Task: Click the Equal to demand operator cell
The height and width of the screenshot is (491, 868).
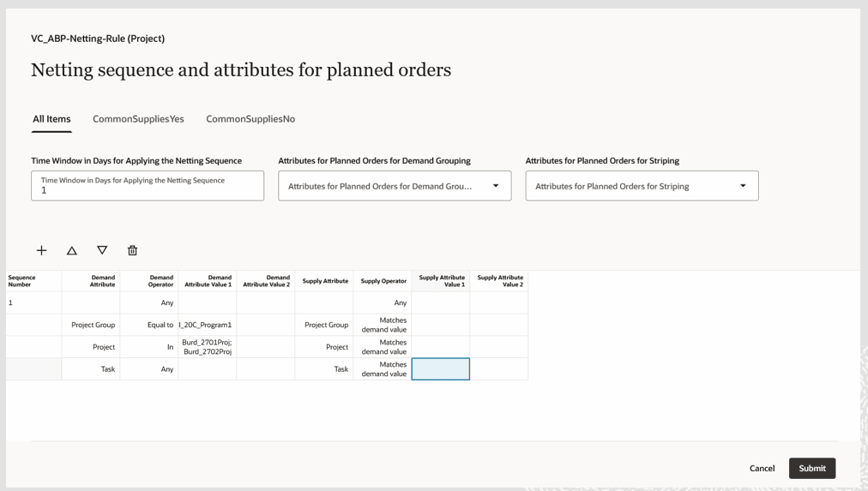Action: click(x=149, y=325)
